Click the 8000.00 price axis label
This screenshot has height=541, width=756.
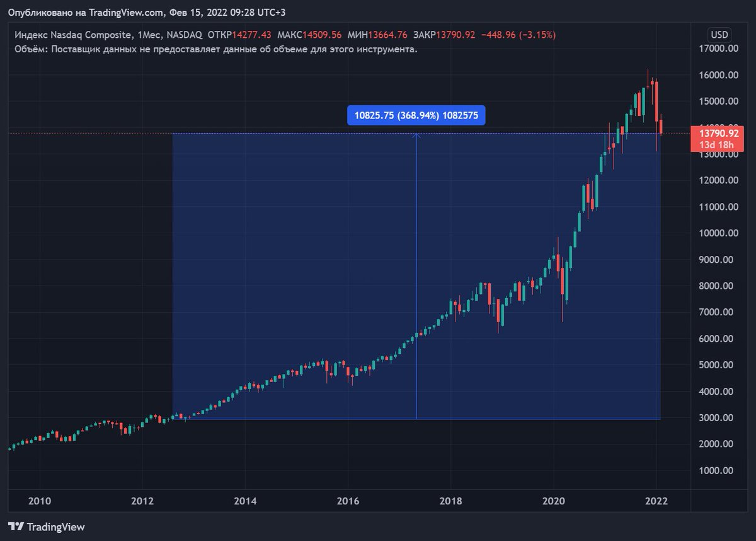pyautogui.click(x=718, y=286)
